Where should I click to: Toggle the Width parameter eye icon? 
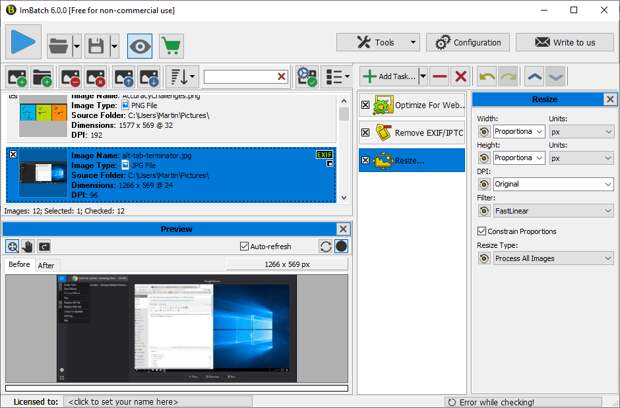(484, 132)
